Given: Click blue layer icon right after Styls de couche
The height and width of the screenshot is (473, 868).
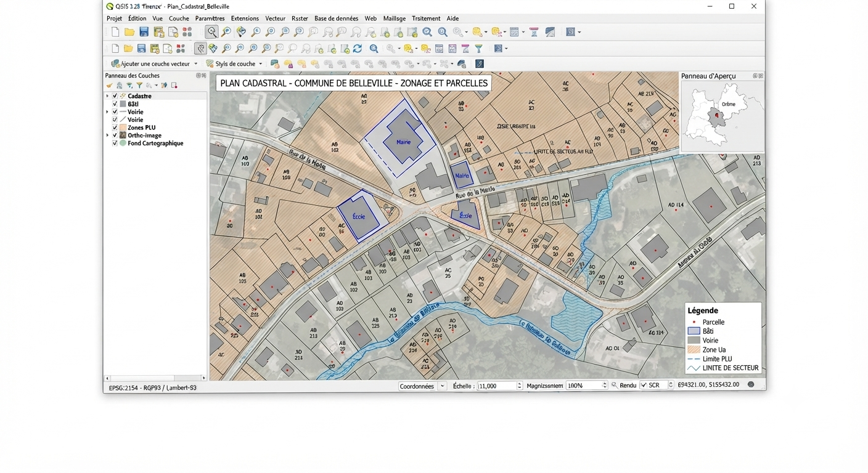Looking at the screenshot, I should 274,64.
